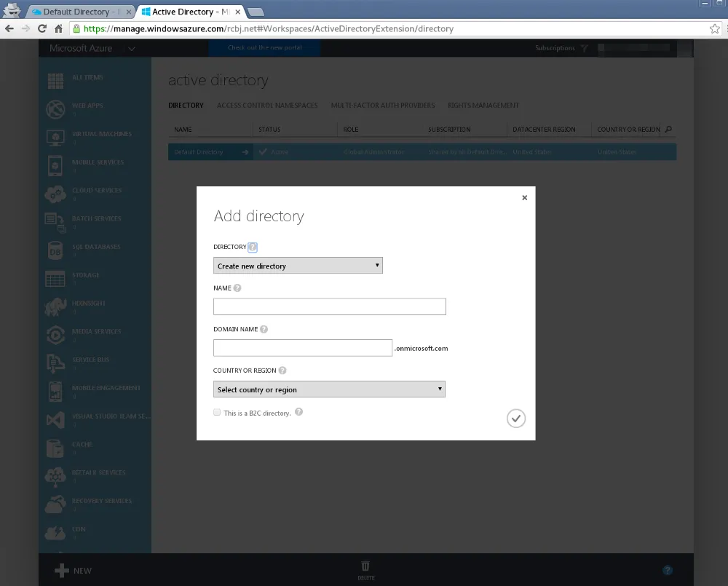Click the Subscription column header
Screen dimensions: 728x586
[x=449, y=130]
